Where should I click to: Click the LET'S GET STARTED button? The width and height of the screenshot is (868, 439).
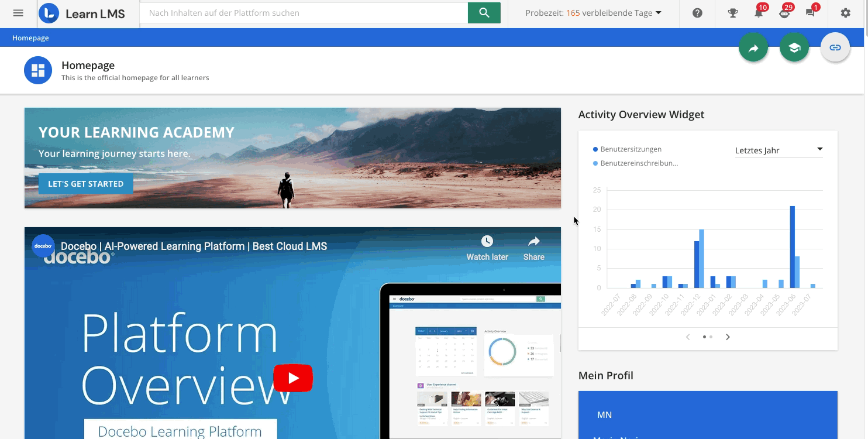click(x=85, y=184)
